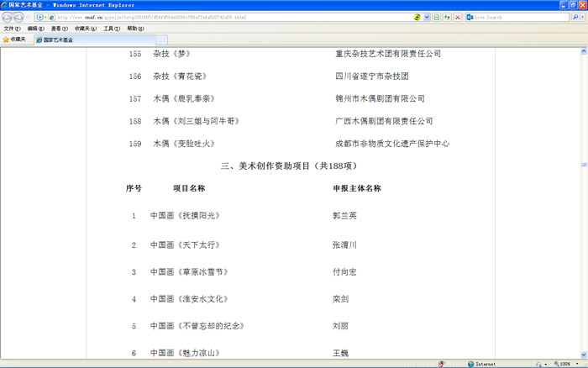588x368 pixels.
Task: Click the browser Back button
Action: 8,17
